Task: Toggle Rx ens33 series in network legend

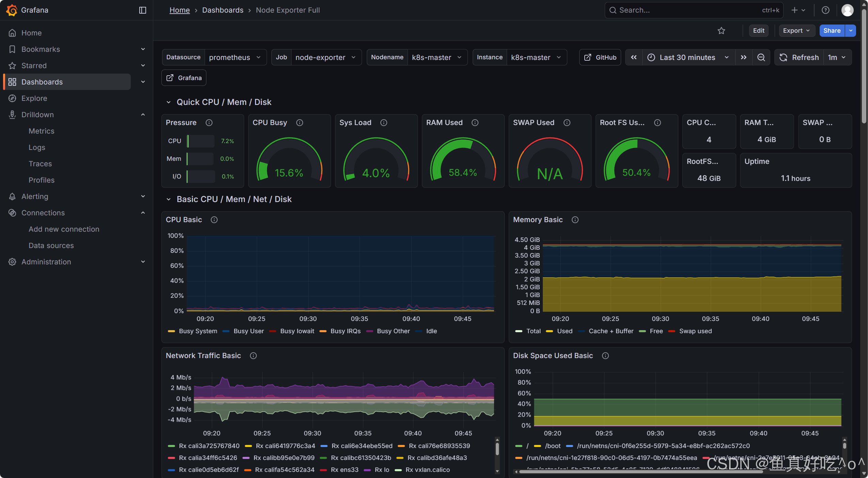Action: point(344,470)
